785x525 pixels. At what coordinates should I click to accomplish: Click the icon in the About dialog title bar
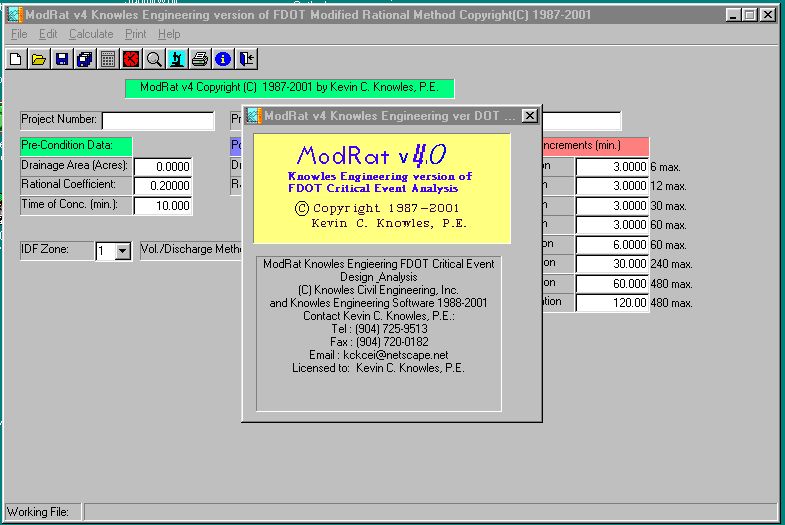tap(254, 116)
